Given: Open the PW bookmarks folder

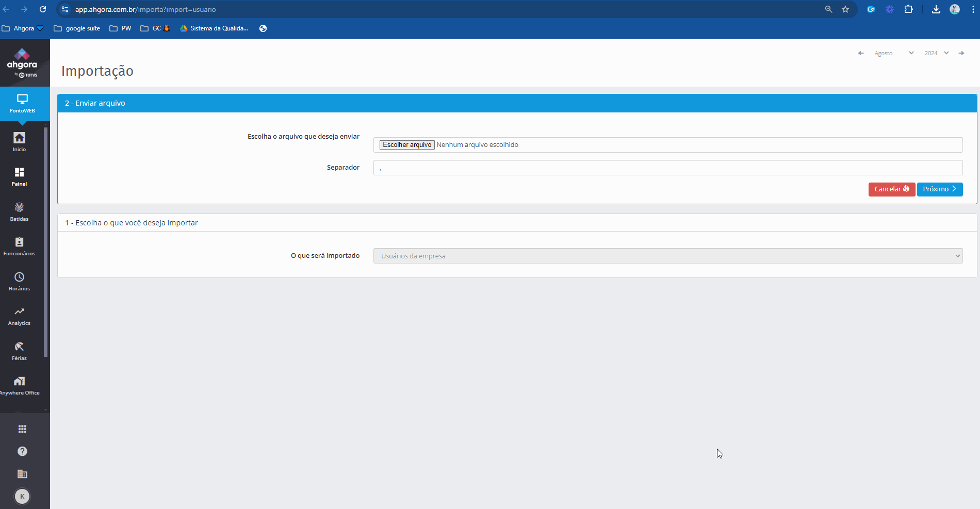Looking at the screenshot, I should pos(120,28).
